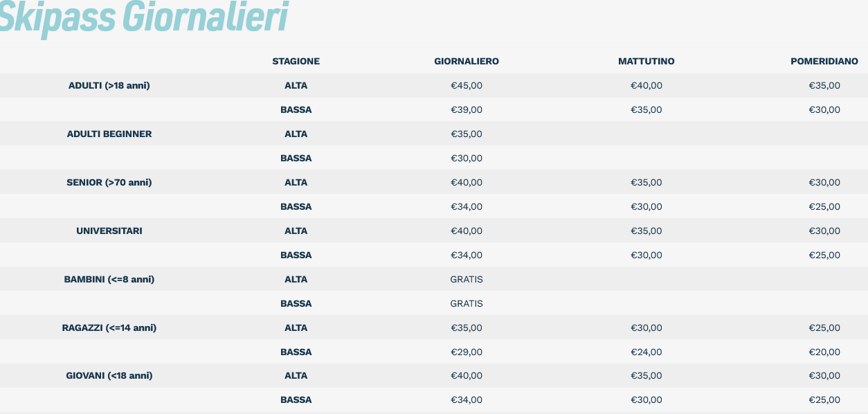Screen dimensions: 868x414
Task: Select the STAGIONE column header
Action: [x=296, y=62]
